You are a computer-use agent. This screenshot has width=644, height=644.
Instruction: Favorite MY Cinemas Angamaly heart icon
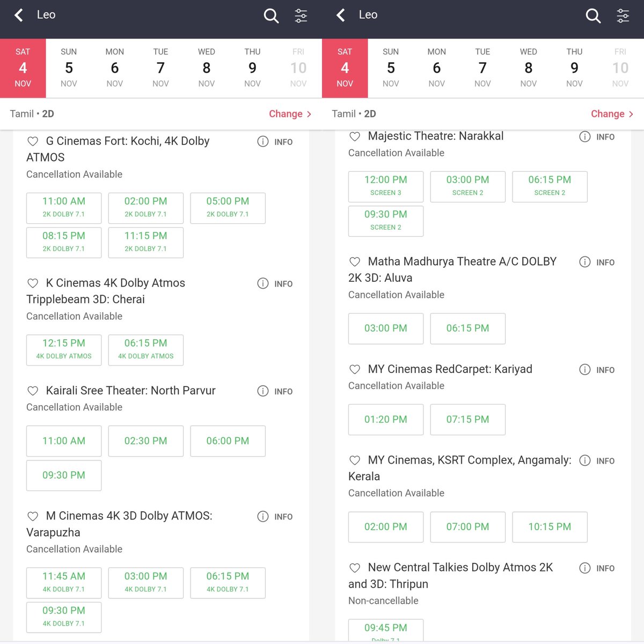tap(355, 460)
